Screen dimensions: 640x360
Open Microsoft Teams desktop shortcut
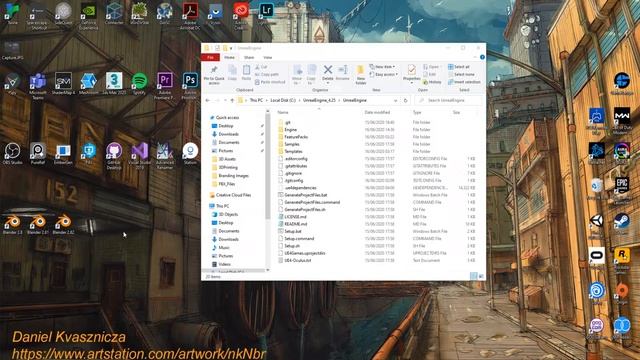pos(38,85)
